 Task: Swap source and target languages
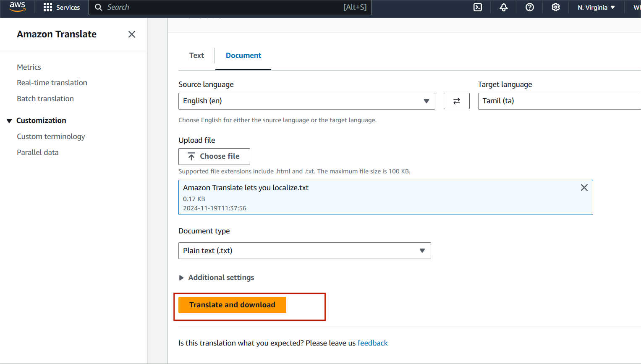[x=457, y=101]
